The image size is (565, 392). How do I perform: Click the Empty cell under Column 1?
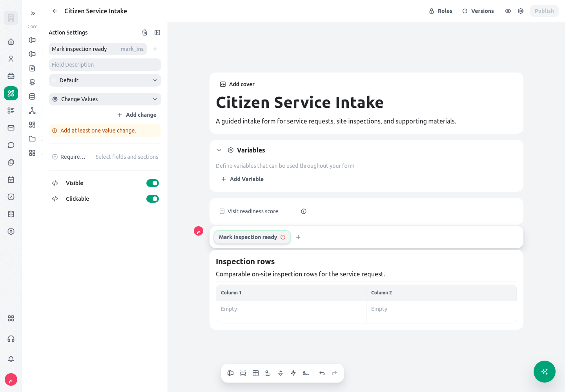(291, 312)
